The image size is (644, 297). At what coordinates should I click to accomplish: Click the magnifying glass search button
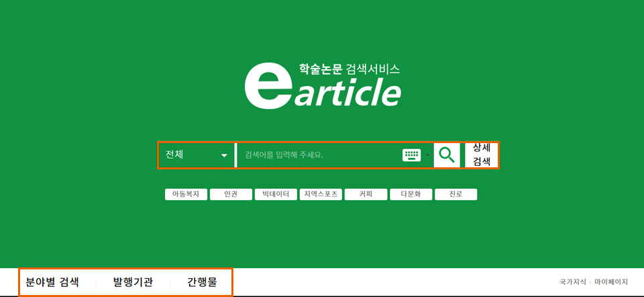(447, 155)
